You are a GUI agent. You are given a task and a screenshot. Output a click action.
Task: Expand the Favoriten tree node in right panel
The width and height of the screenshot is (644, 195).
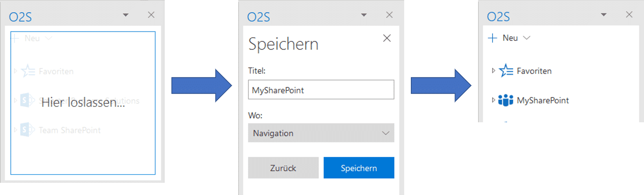493,71
